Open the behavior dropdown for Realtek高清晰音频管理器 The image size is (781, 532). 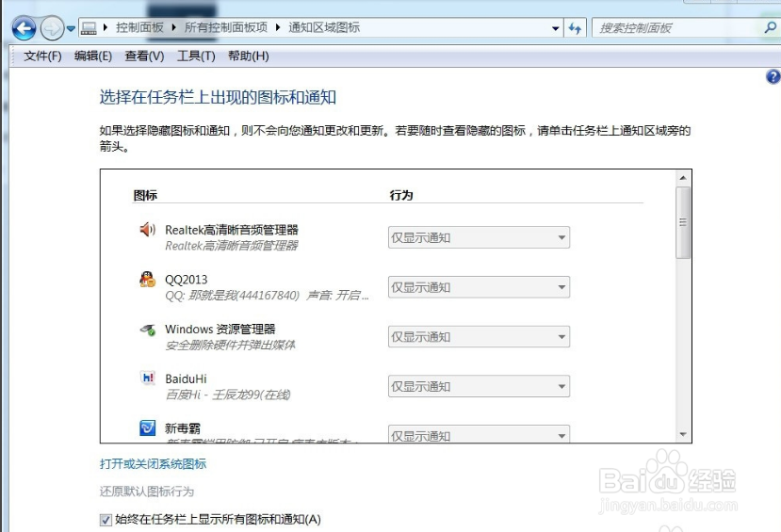(x=479, y=237)
